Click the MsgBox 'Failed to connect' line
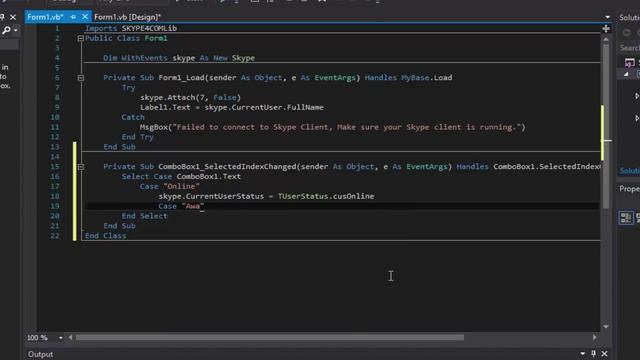640x360 pixels. (x=333, y=127)
